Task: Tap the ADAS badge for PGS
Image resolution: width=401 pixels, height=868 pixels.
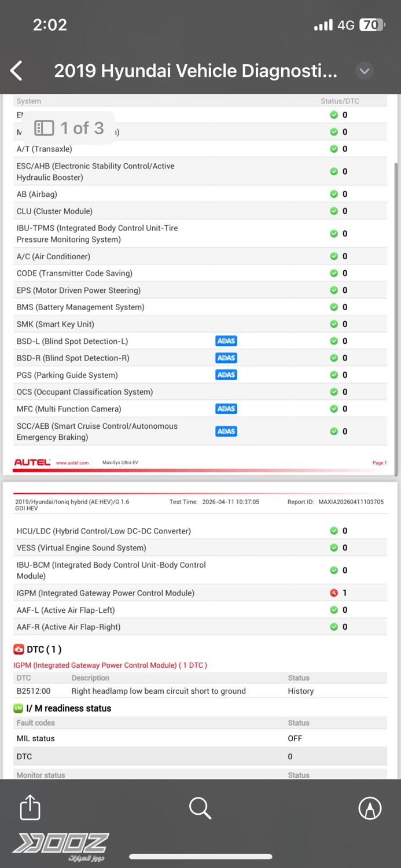Action: (226, 374)
